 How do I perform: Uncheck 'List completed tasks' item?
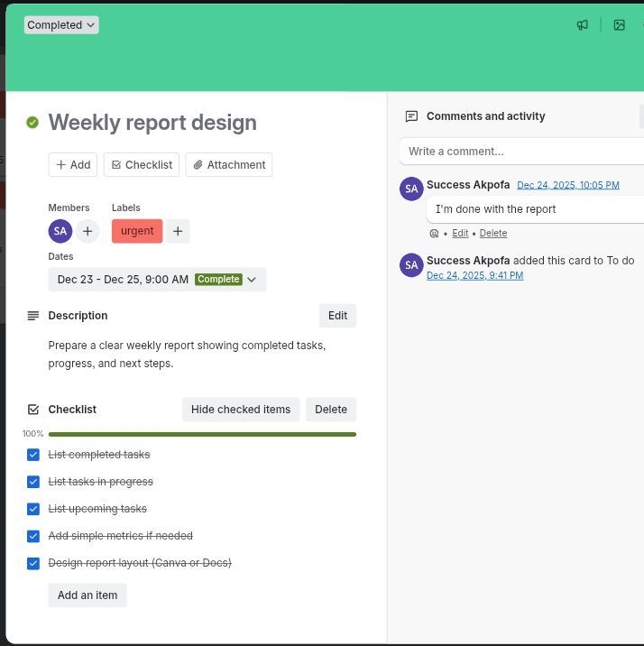pos(33,455)
